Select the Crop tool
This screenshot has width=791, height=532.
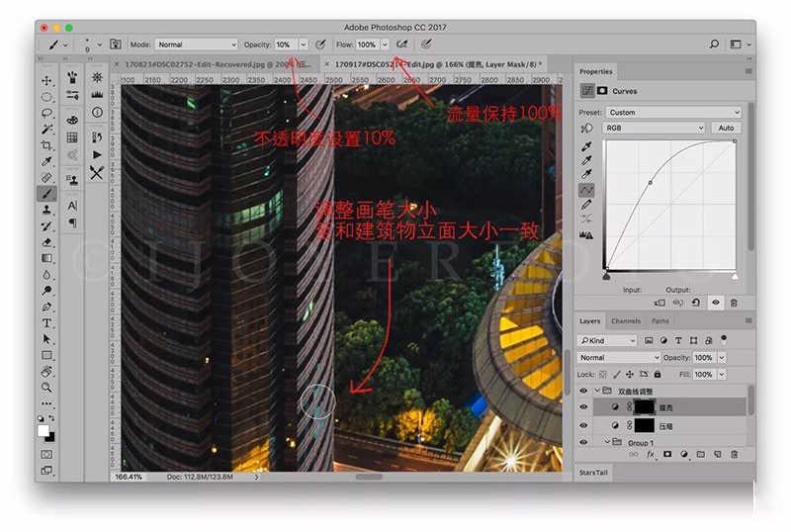46,145
